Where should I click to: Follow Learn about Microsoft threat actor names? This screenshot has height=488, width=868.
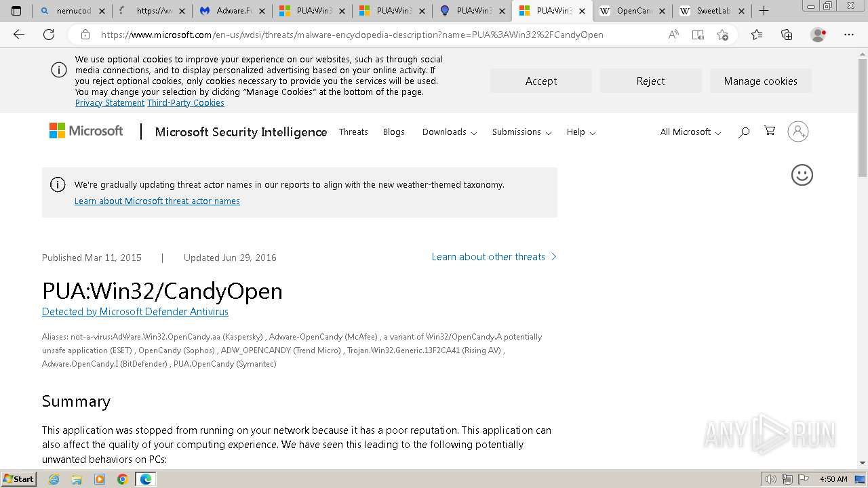157,201
